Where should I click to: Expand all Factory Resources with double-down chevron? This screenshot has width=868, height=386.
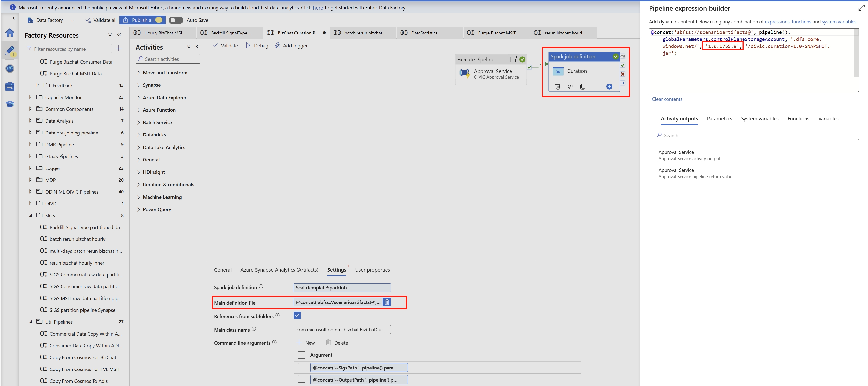110,35
